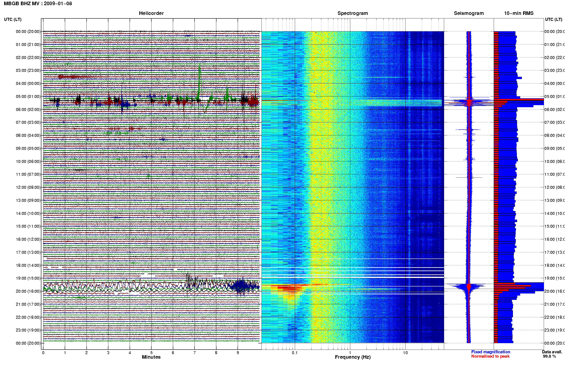The height and width of the screenshot is (368, 588).
Task: Click left time label "10:00 (06:00)"
Action: coord(28,161)
